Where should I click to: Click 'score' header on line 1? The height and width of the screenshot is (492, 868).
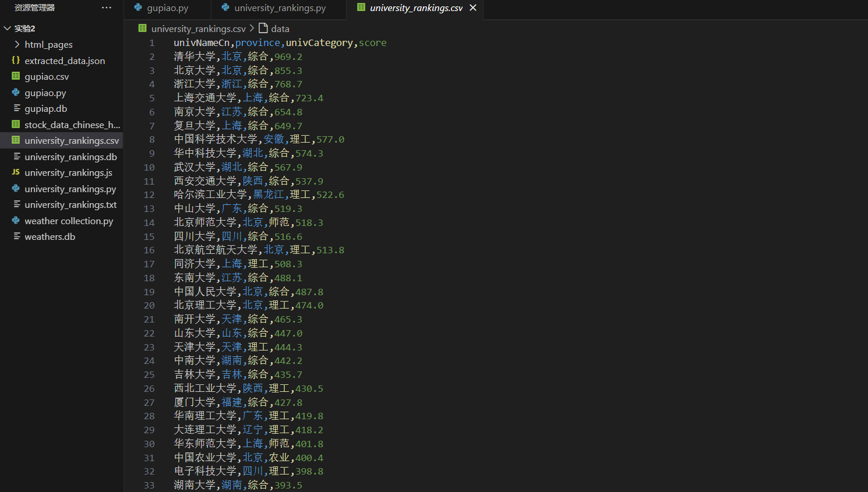(373, 43)
